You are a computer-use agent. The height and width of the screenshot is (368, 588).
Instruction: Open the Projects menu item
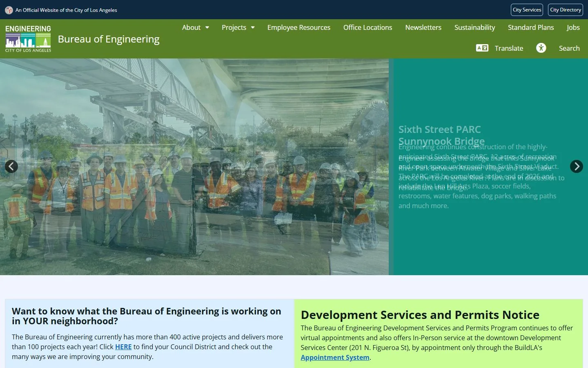click(234, 27)
